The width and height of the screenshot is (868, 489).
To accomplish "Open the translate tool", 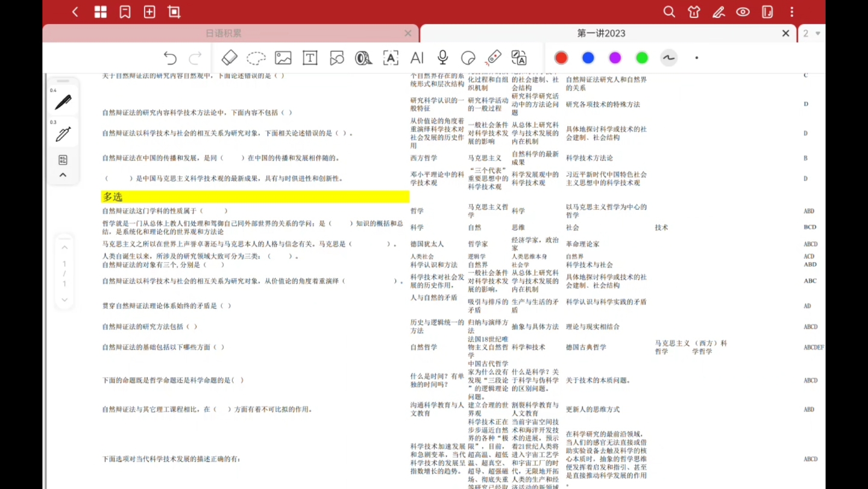I will 519,58.
